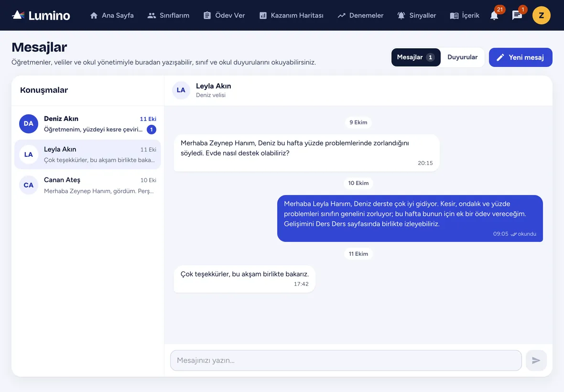The height and width of the screenshot is (392, 564).
Task: Switch to the Mesajlar tab
Action: tap(416, 57)
